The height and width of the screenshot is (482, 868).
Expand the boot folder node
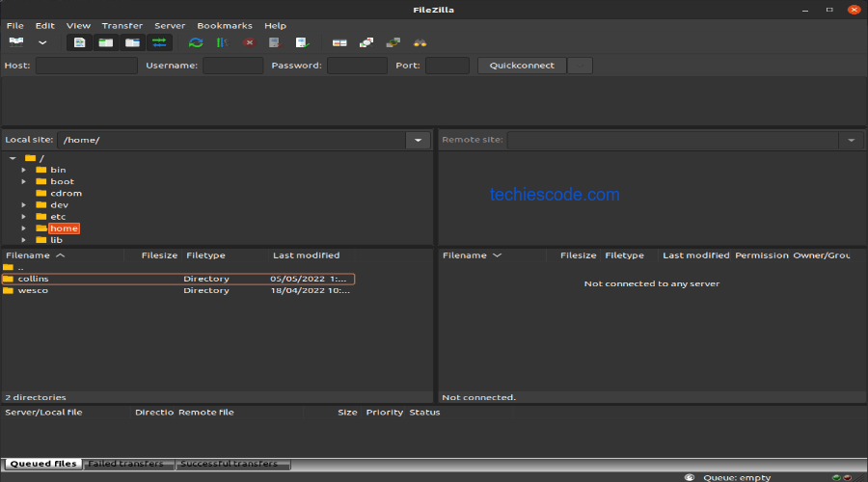coord(24,181)
